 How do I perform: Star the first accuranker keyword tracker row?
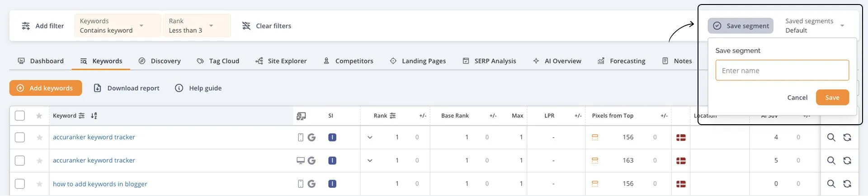click(x=39, y=138)
